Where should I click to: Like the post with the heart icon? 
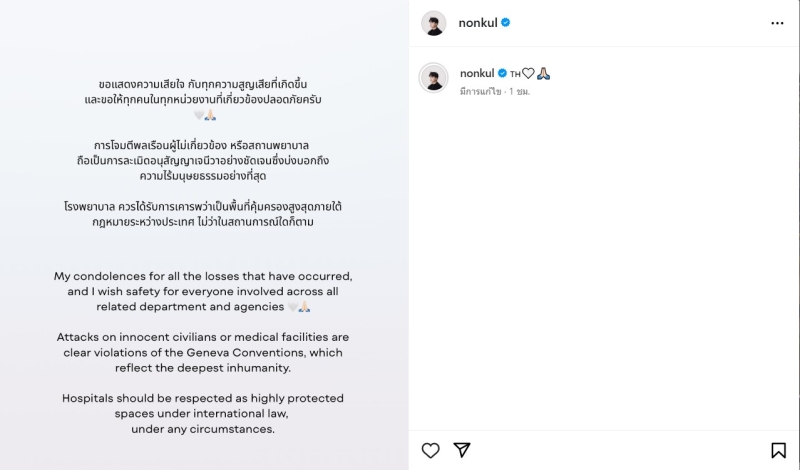pyautogui.click(x=430, y=450)
